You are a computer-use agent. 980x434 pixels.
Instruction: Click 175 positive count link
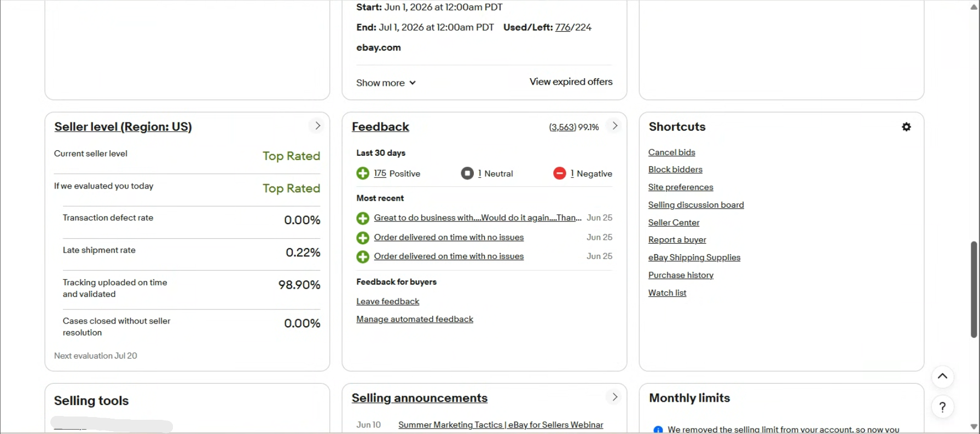pos(380,173)
